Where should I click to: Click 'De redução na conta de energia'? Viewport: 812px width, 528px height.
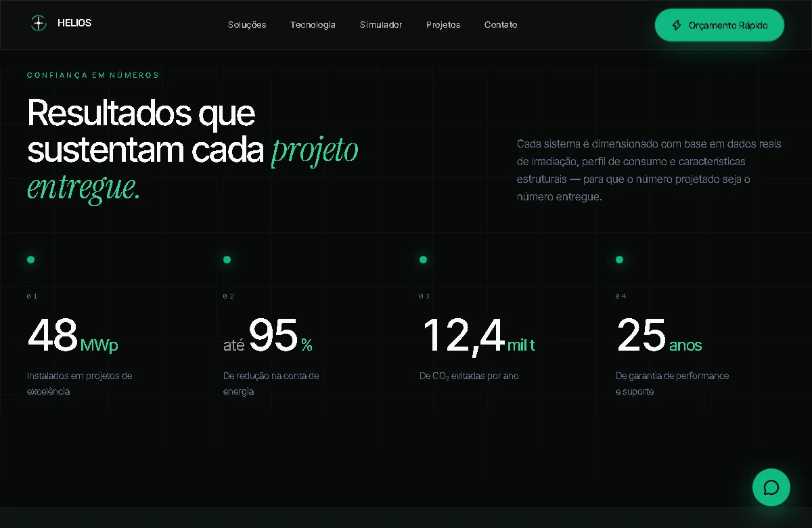pyautogui.click(x=271, y=383)
